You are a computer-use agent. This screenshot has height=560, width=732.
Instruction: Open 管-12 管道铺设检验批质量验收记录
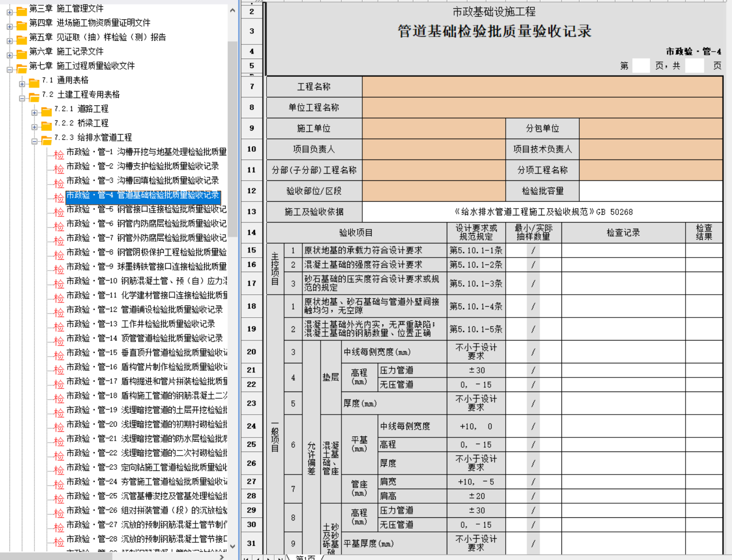(x=144, y=310)
